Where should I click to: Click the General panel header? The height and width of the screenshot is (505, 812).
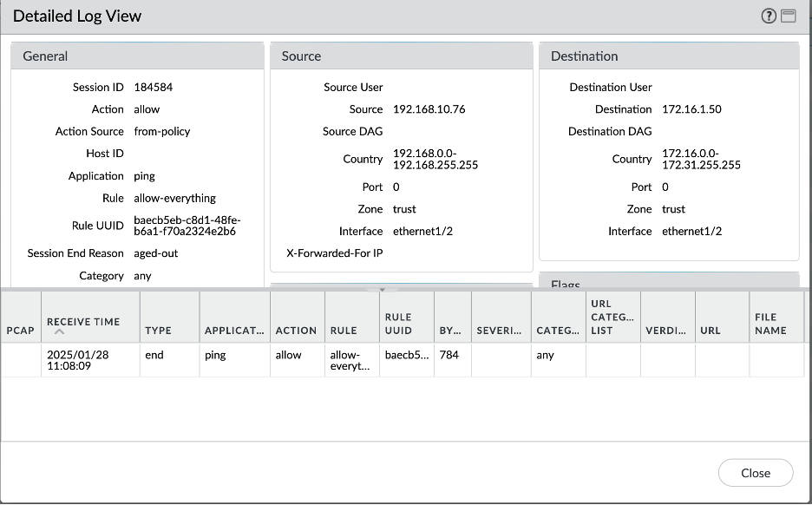(137, 56)
